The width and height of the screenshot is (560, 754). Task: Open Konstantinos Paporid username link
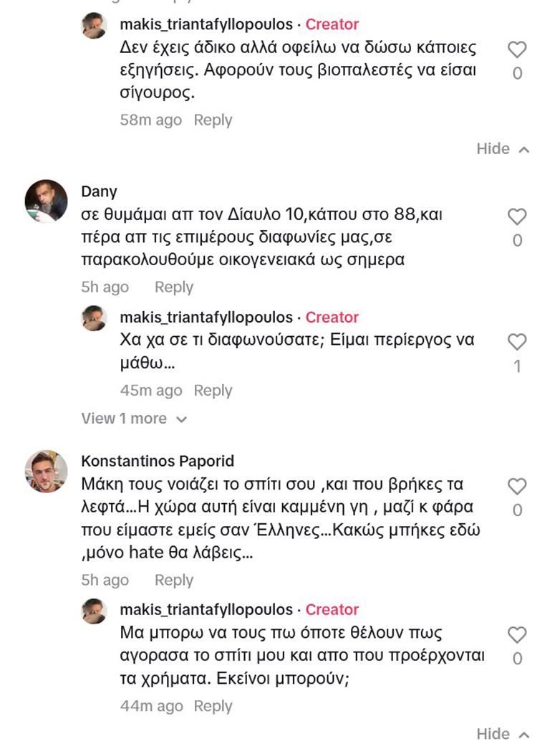[x=158, y=461]
